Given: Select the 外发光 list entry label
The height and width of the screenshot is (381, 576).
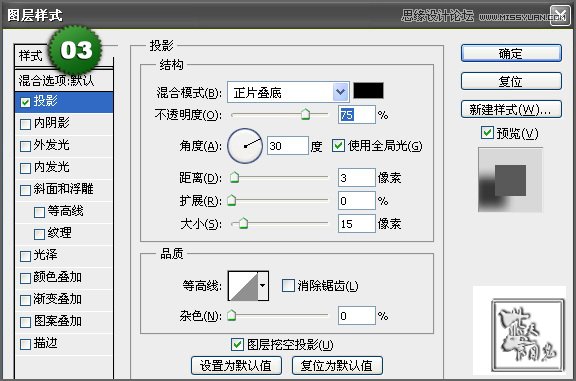Looking at the screenshot, I should coord(51,145).
